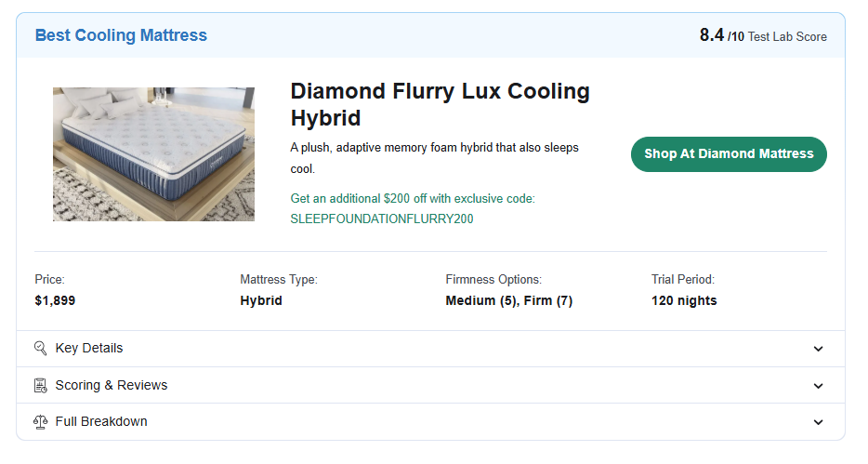The image size is (868, 464).
Task: Open the mattress product photo
Action: (x=153, y=154)
